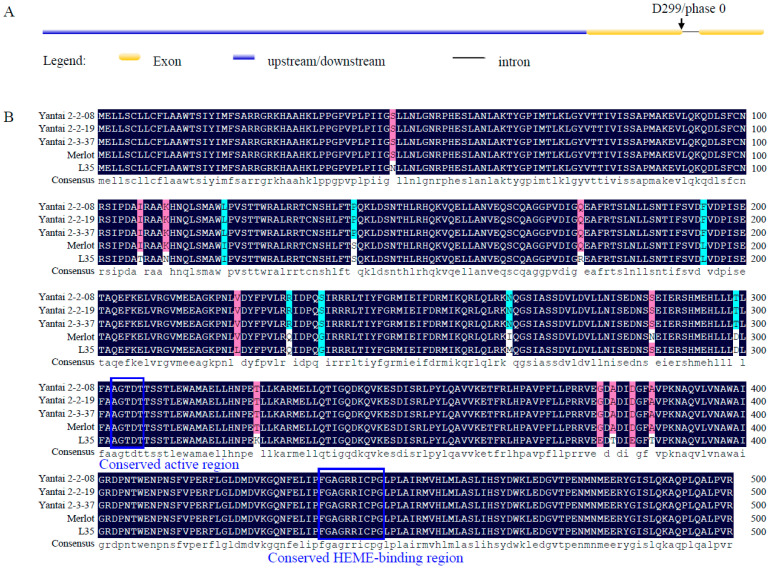The height and width of the screenshot is (568, 773).
Task: Click the 'Merlot' label of the TAQEFK row
Action: pos(80,337)
